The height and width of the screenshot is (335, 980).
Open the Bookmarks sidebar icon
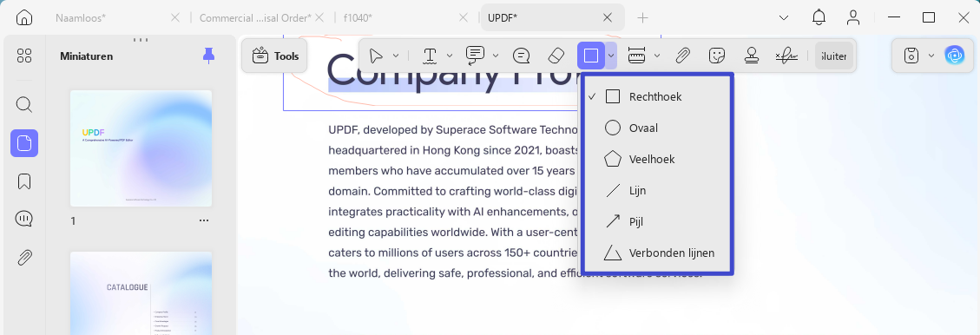pyautogui.click(x=24, y=181)
